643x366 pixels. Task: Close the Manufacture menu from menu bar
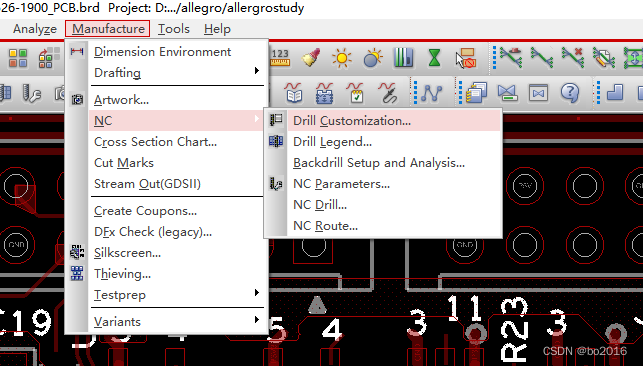[108, 29]
